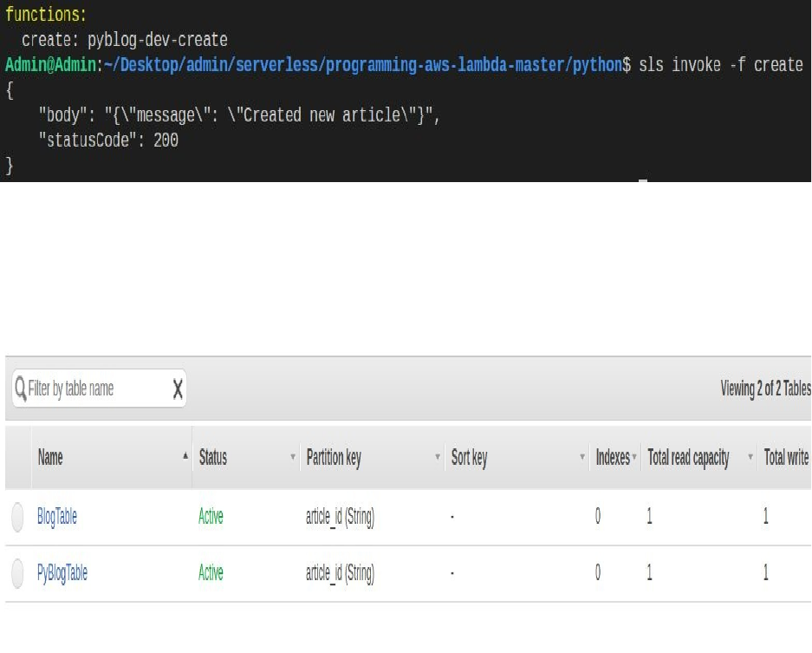
Task: Select the PyBlogTable radio button
Action: (18, 573)
